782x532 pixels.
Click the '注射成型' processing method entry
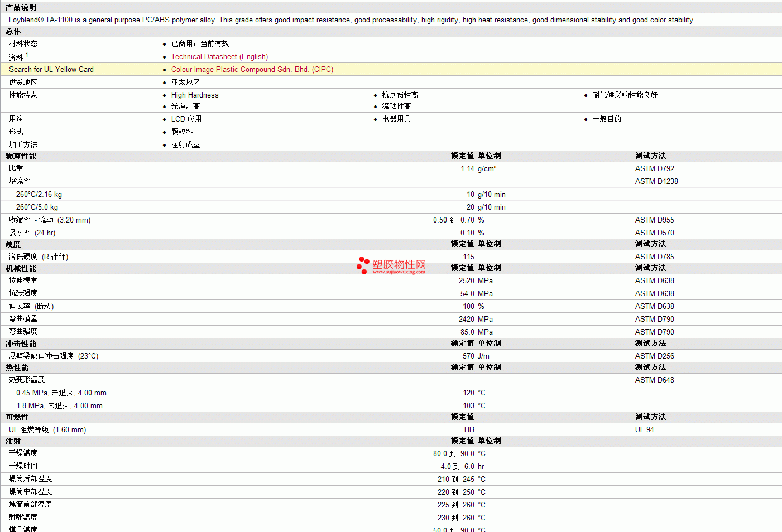(185, 145)
